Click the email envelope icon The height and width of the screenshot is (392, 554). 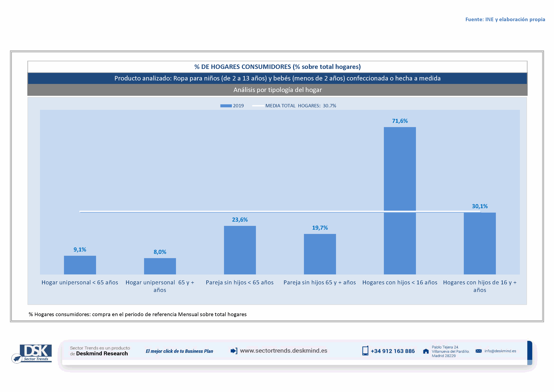pos(478,351)
